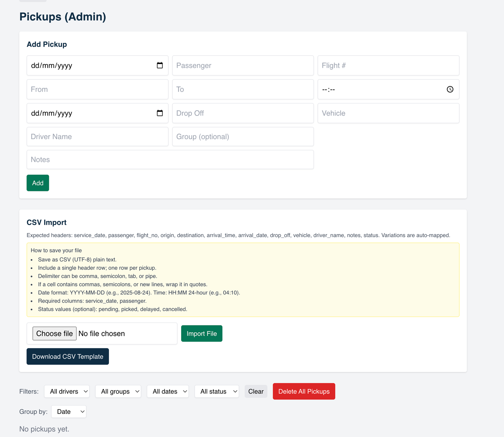Select the From text field

coord(97,89)
